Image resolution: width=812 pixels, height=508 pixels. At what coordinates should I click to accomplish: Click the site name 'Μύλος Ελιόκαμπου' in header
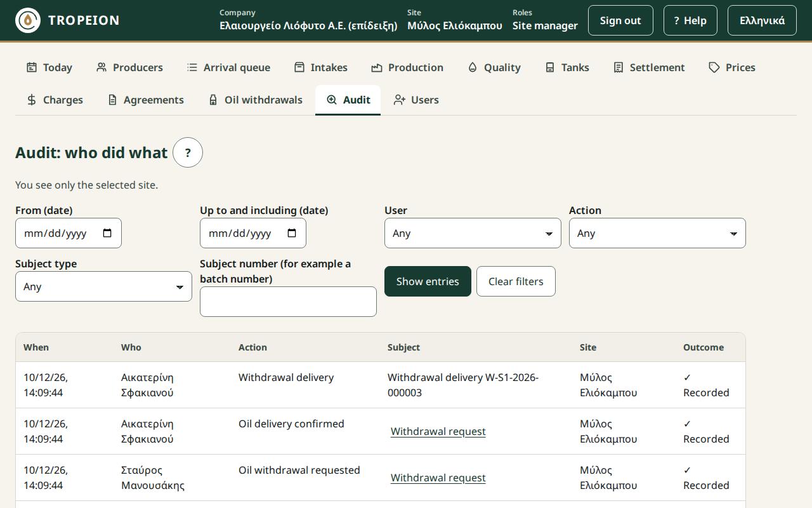pyautogui.click(x=455, y=25)
